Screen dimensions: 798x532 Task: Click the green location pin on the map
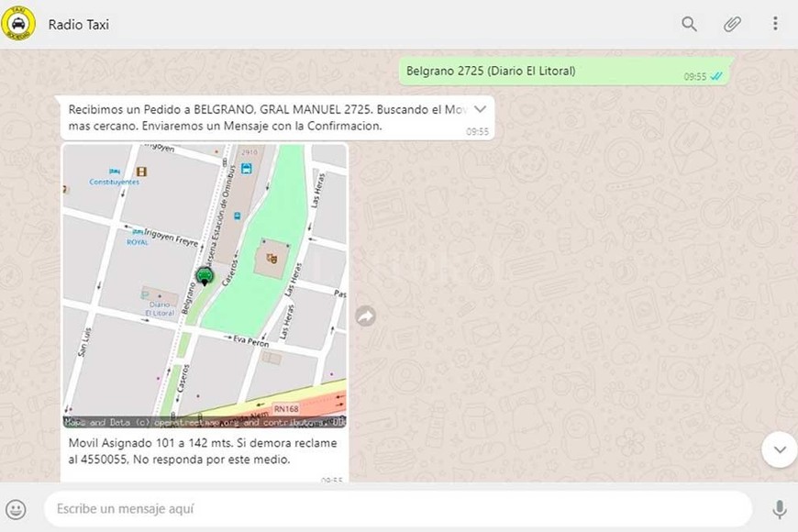[204, 274]
